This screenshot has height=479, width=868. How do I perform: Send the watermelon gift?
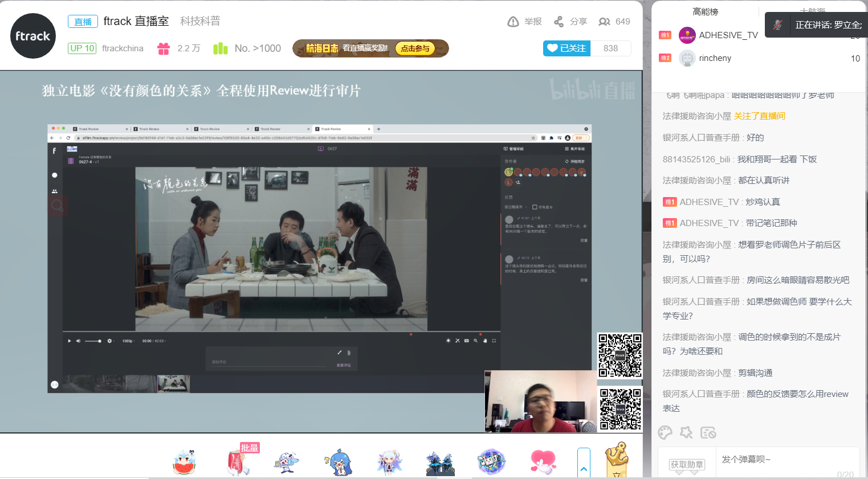[184, 462]
